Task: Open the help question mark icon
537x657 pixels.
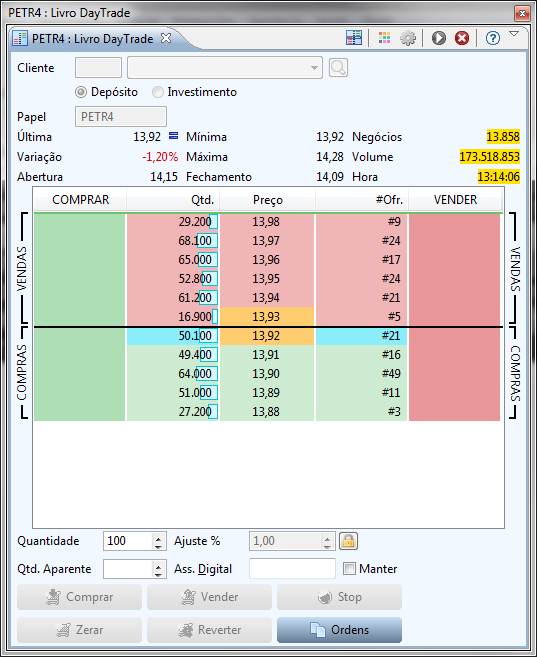Action: click(493, 38)
